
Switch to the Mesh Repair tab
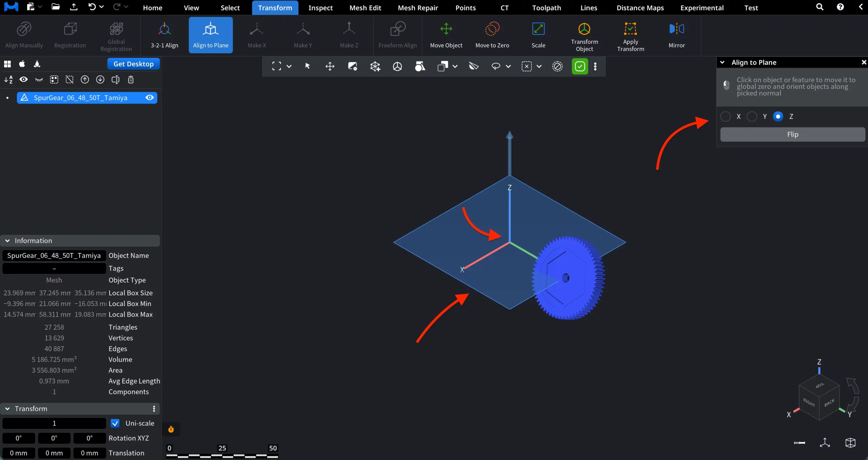pos(418,7)
